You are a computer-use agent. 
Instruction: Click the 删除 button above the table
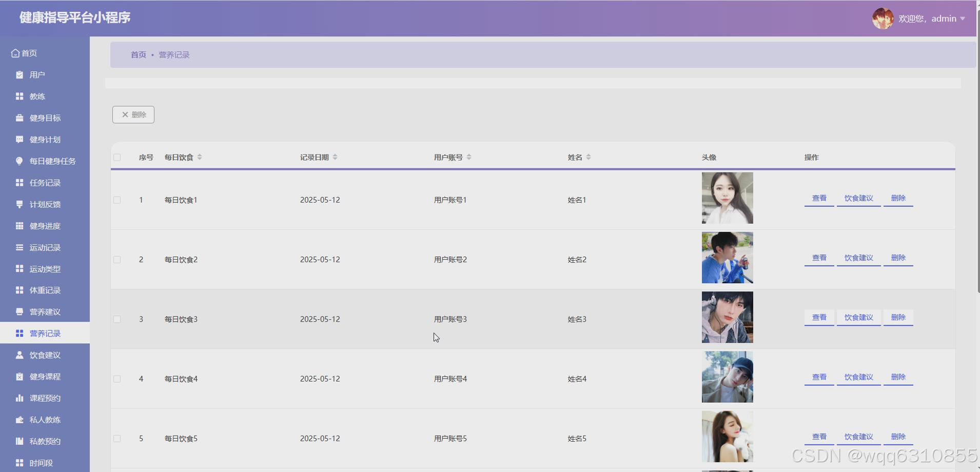133,114
